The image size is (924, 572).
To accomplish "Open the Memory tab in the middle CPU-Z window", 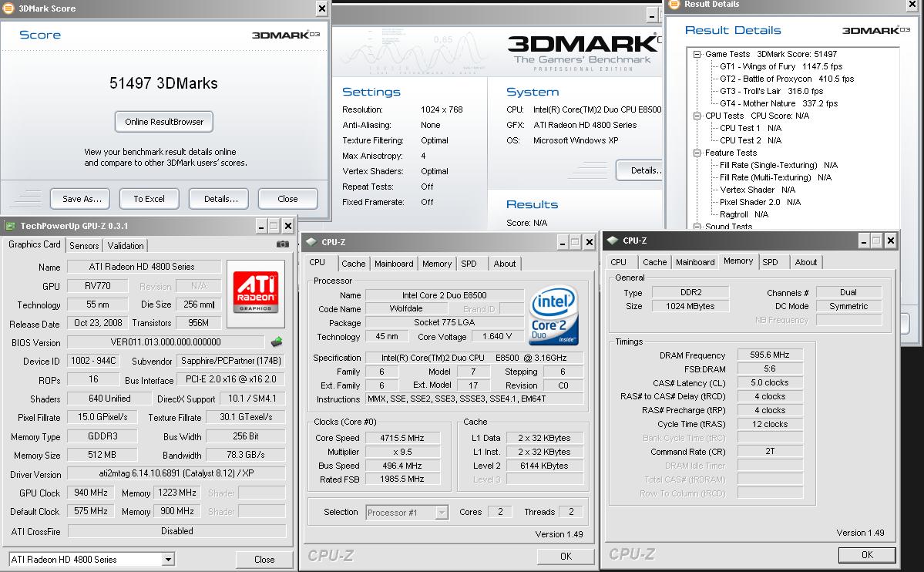I will (437, 264).
